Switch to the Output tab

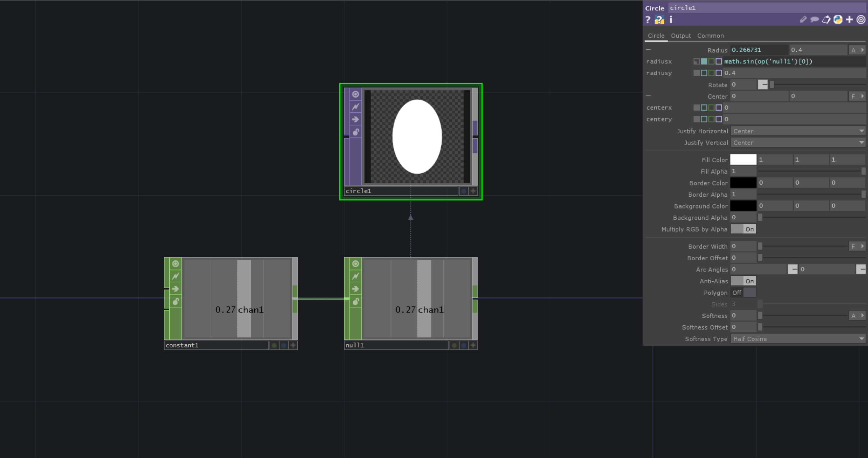tap(680, 36)
